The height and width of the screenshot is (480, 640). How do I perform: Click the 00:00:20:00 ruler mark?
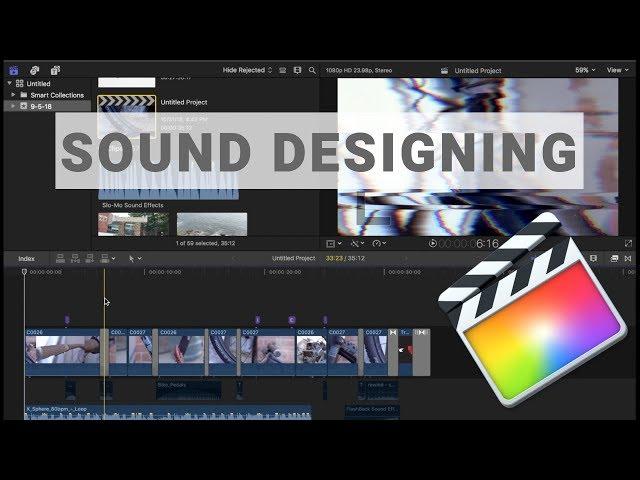tap(284, 272)
